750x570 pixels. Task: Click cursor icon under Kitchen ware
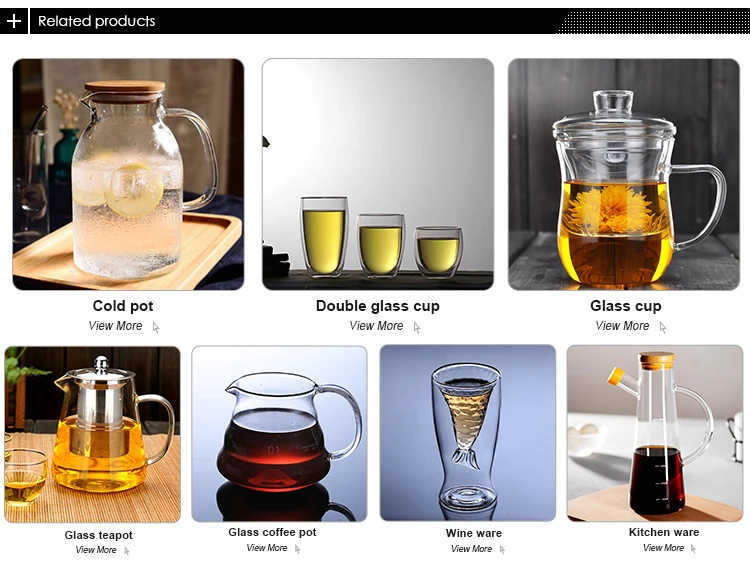[x=694, y=549]
